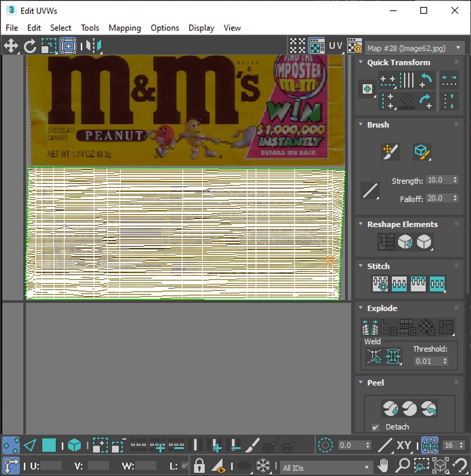
Task: Rotate 90 degrees clockwise around pivot
Action: coord(426,101)
